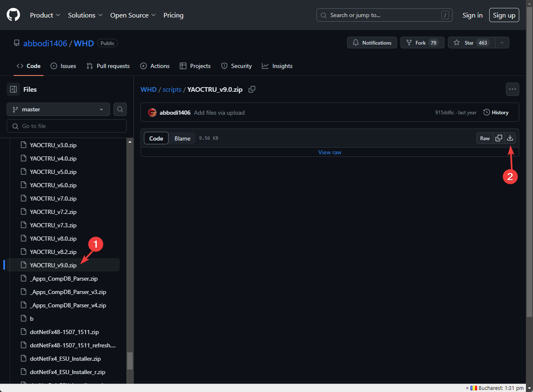Viewport: 533px width, 392px height.
Task: Click WHD breadcrumb link
Action: coord(148,90)
